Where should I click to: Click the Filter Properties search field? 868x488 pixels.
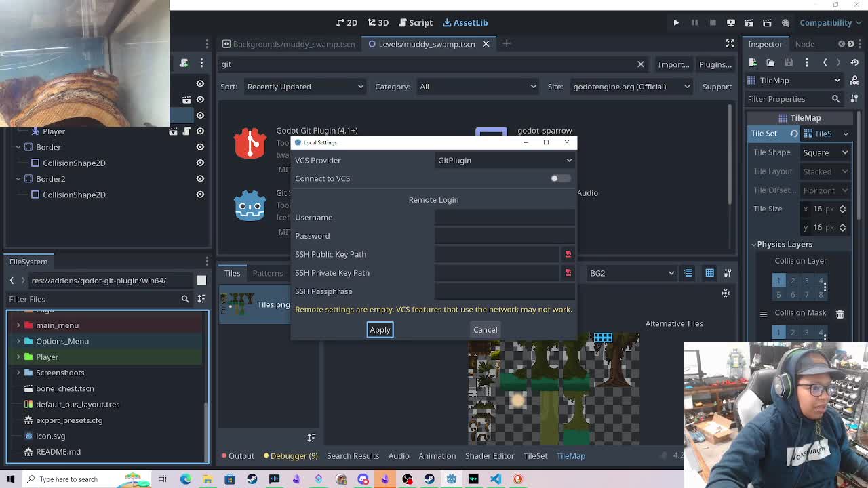pyautogui.click(x=794, y=99)
